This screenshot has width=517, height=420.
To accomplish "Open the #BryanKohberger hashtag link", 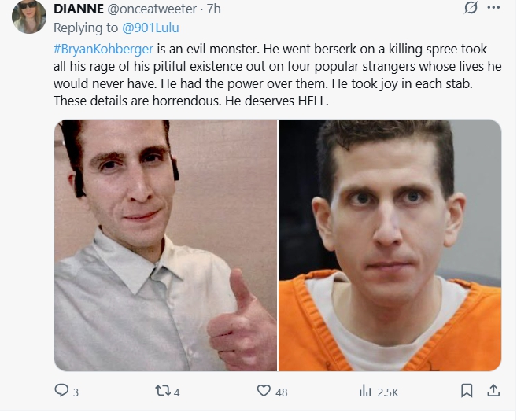I will pos(103,49).
